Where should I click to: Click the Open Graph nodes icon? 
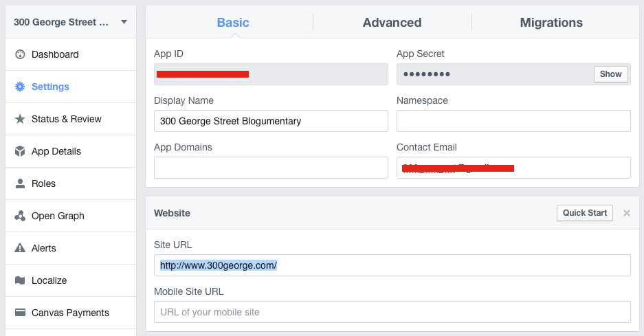(x=20, y=216)
